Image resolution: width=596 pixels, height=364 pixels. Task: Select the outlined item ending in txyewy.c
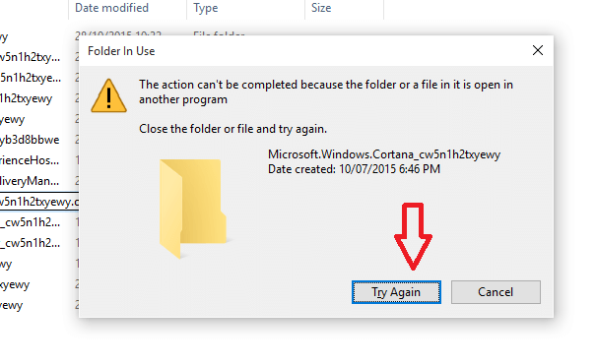[x=39, y=202]
